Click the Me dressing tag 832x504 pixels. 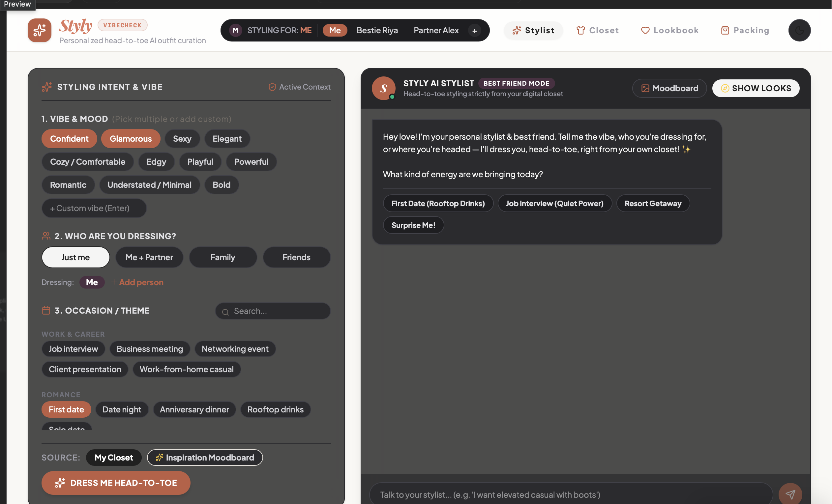92,282
